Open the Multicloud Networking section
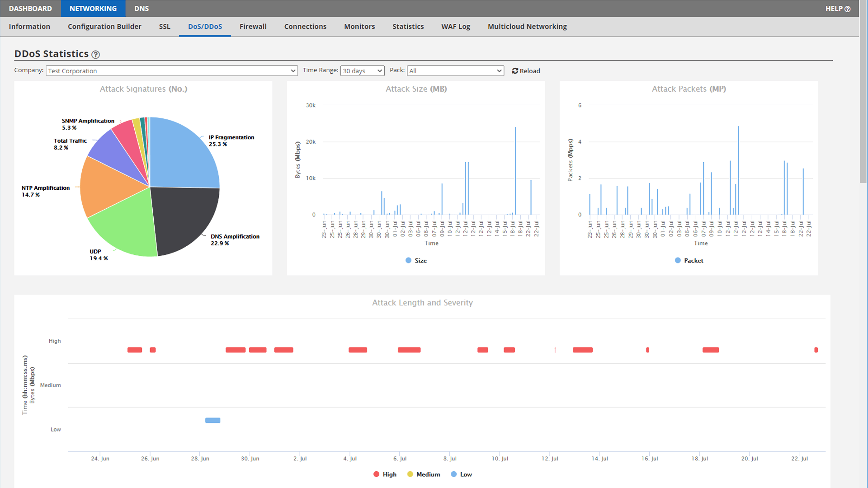Screen dimensions: 868x488 [x=527, y=26]
